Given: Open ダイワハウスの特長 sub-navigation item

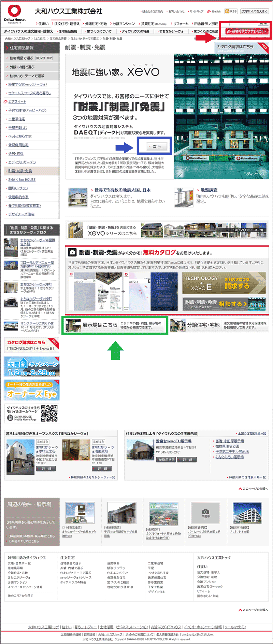Looking at the screenshot, I should (135, 31).
